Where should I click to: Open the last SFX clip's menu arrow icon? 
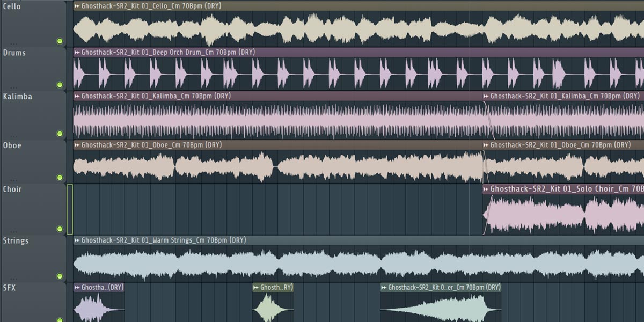[x=384, y=287]
